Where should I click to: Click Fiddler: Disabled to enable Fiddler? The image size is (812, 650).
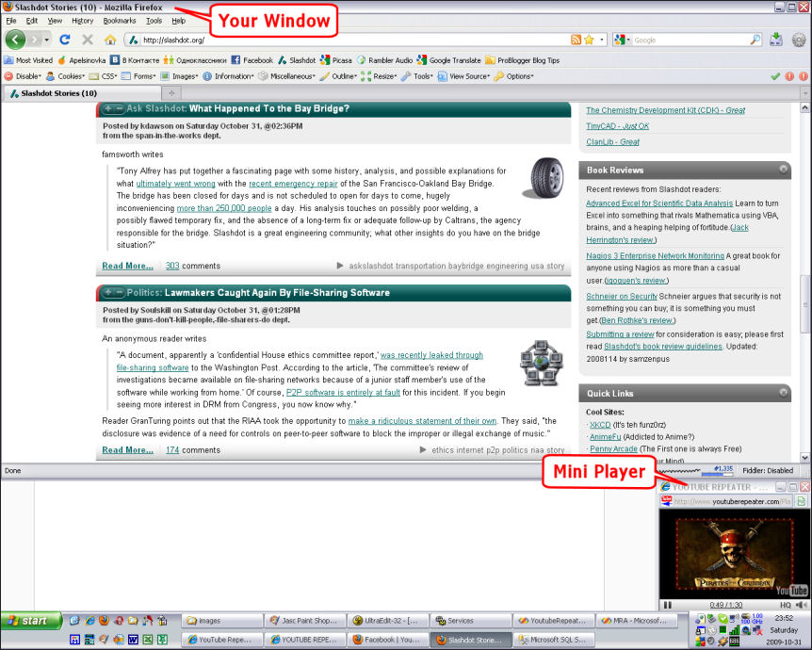(769, 470)
